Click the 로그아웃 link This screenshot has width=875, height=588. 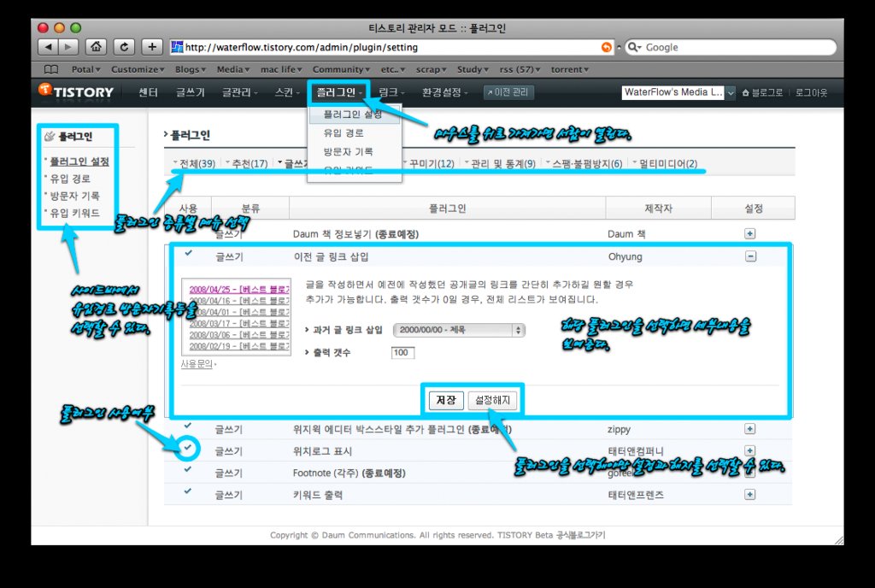812,92
